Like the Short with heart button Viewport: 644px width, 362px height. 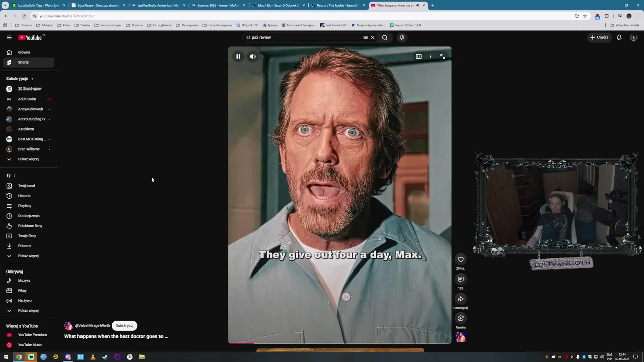click(x=460, y=259)
